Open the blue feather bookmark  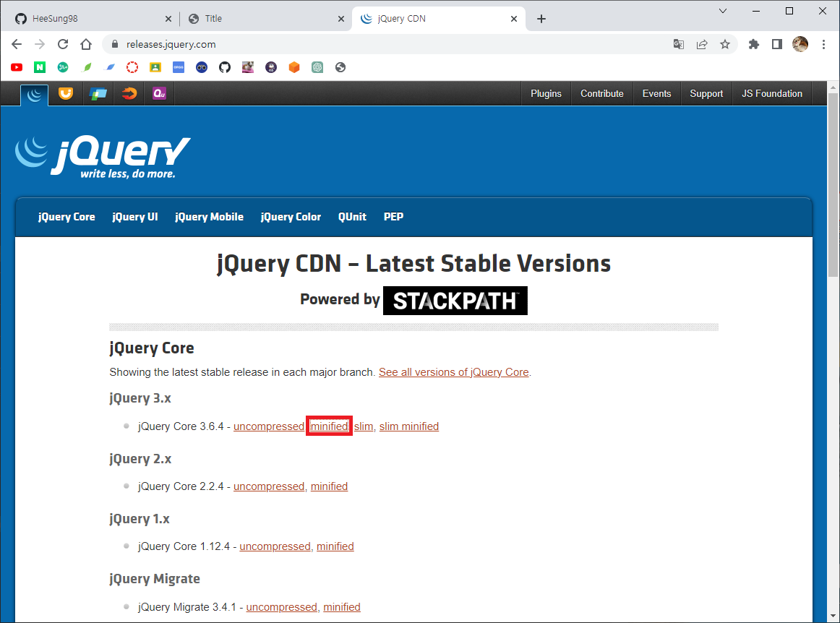point(109,67)
